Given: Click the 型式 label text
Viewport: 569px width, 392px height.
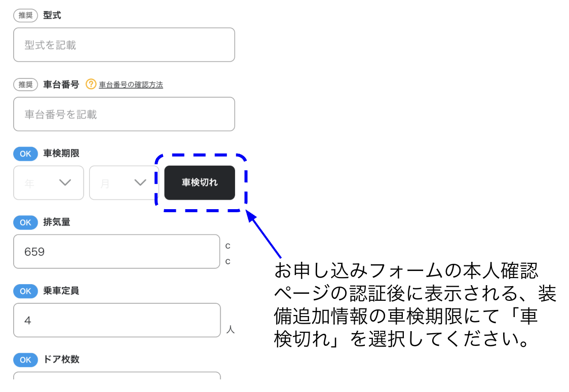Looking at the screenshot, I should pyautogui.click(x=52, y=15).
